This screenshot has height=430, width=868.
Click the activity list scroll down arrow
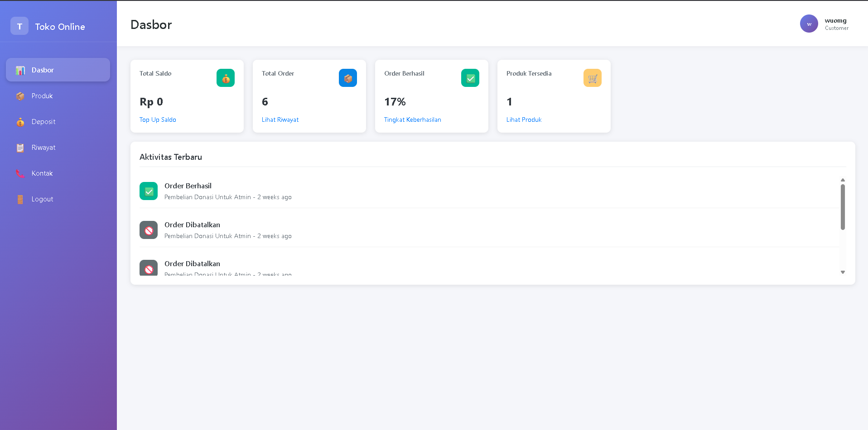coord(843,272)
